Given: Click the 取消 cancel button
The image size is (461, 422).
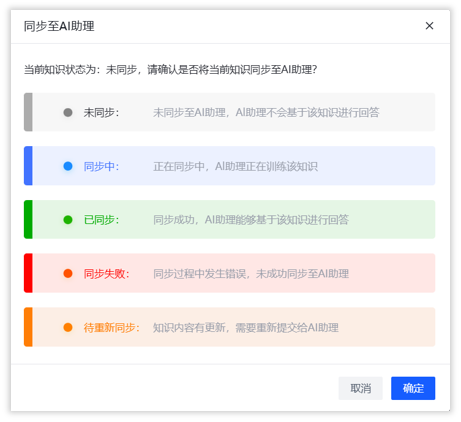Looking at the screenshot, I should click(x=361, y=388).
